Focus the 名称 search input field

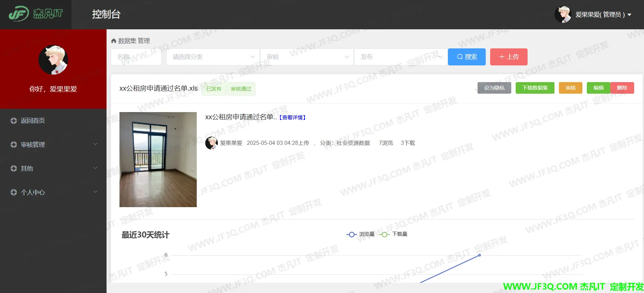pos(136,57)
